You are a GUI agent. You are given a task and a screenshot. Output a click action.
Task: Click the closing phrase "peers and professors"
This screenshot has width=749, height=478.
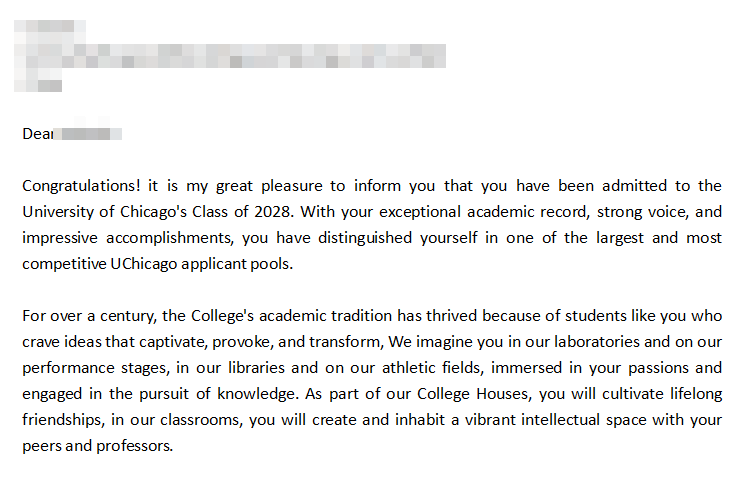(98, 446)
